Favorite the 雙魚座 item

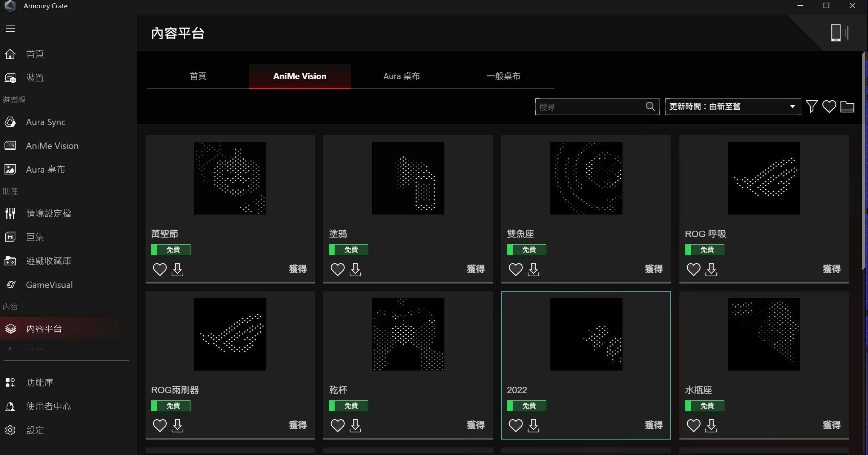(x=516, y=270)
